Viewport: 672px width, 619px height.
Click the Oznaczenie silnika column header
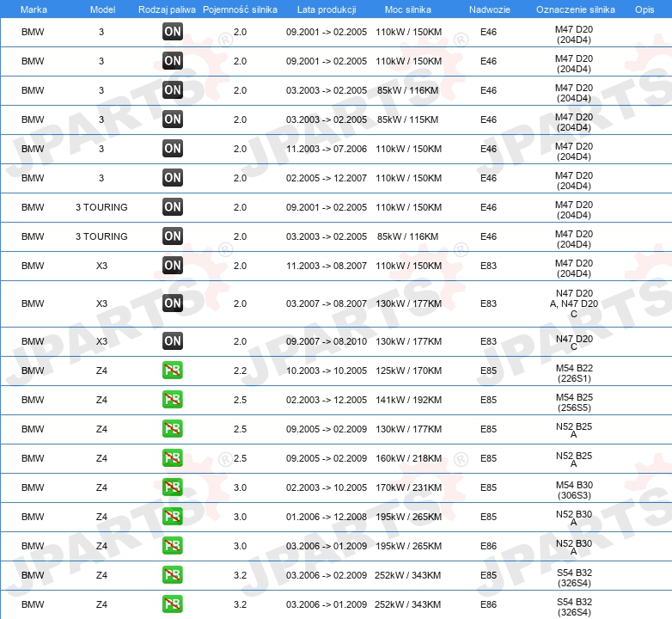(575, 9)
